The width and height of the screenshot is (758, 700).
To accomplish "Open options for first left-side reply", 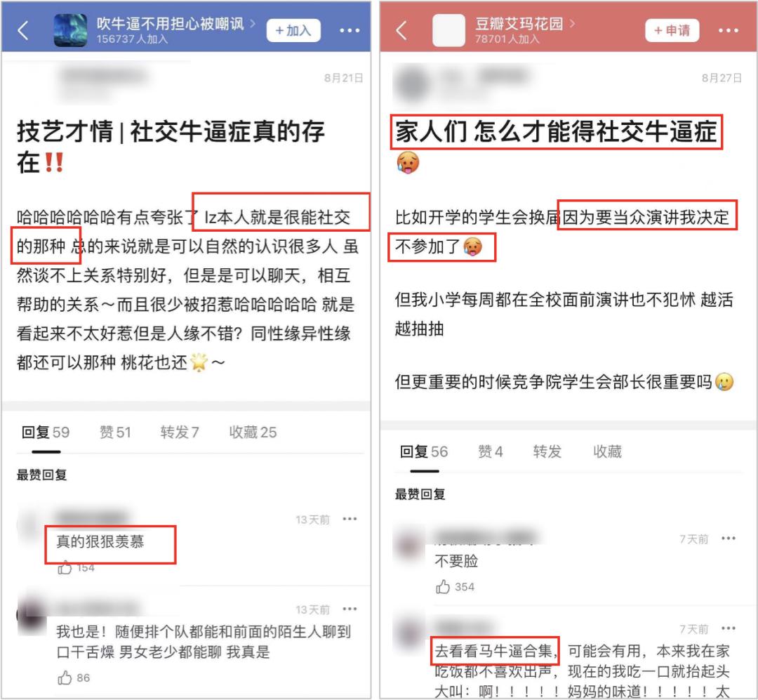I will click(350, 519).
